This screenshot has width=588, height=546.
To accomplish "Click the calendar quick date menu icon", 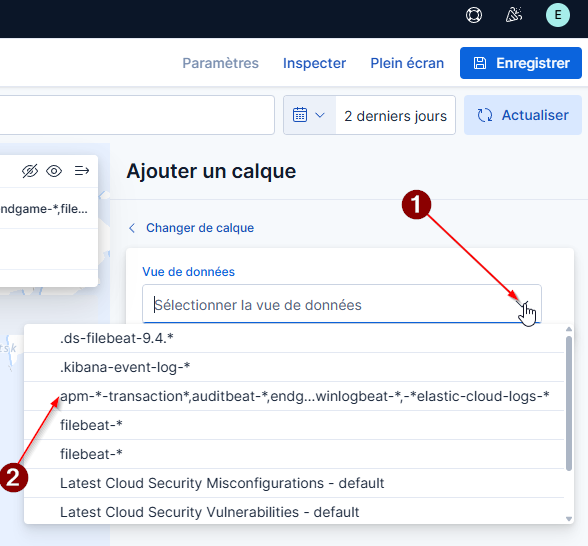I will pyautogui.click(x=309, y=115).
